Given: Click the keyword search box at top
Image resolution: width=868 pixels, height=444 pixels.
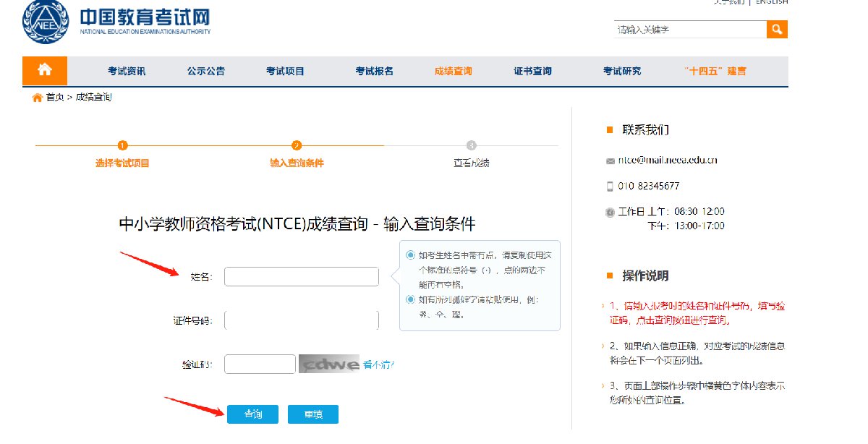Looking at the screenshot, I should pos(689,30).
